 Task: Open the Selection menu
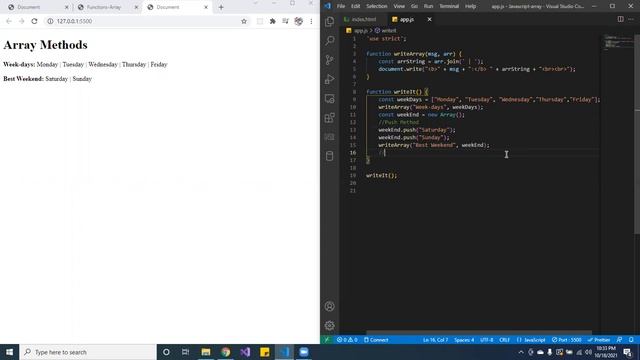click(x=376, y=6)
